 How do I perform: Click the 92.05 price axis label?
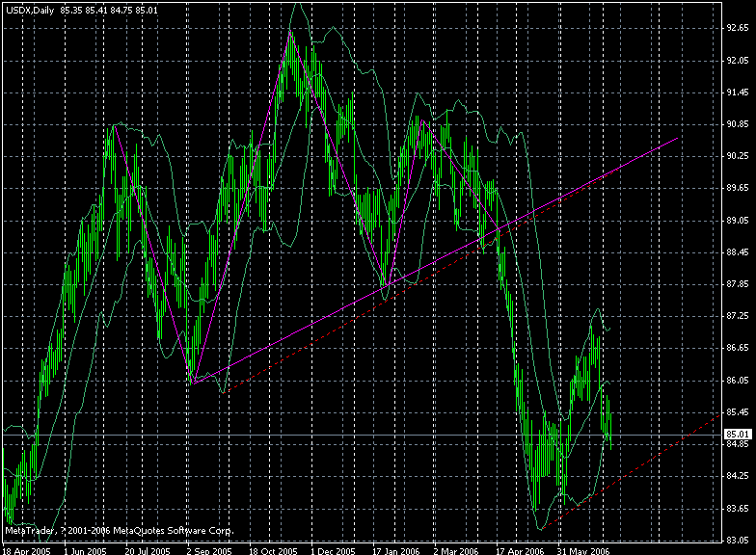(x=739, y=60)
